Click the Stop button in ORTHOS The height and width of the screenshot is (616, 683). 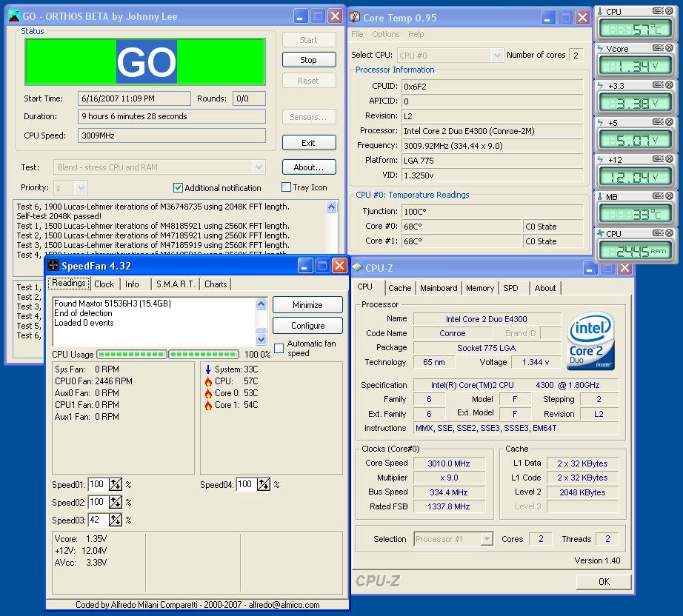pos(309,60)
